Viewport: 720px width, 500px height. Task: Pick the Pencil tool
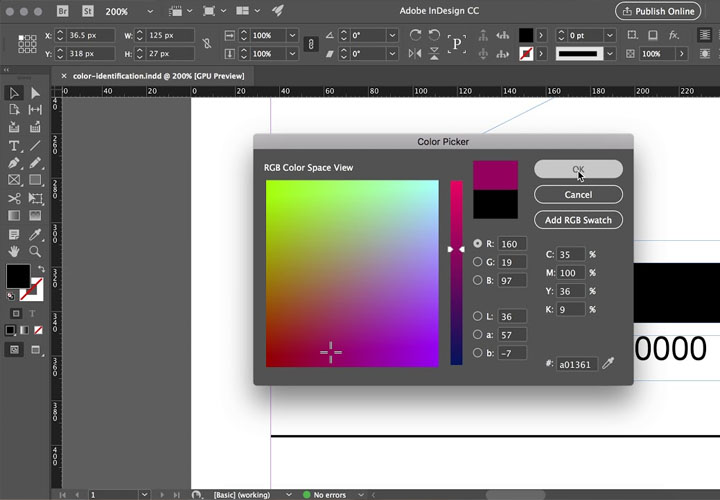[x=35, y=163]
